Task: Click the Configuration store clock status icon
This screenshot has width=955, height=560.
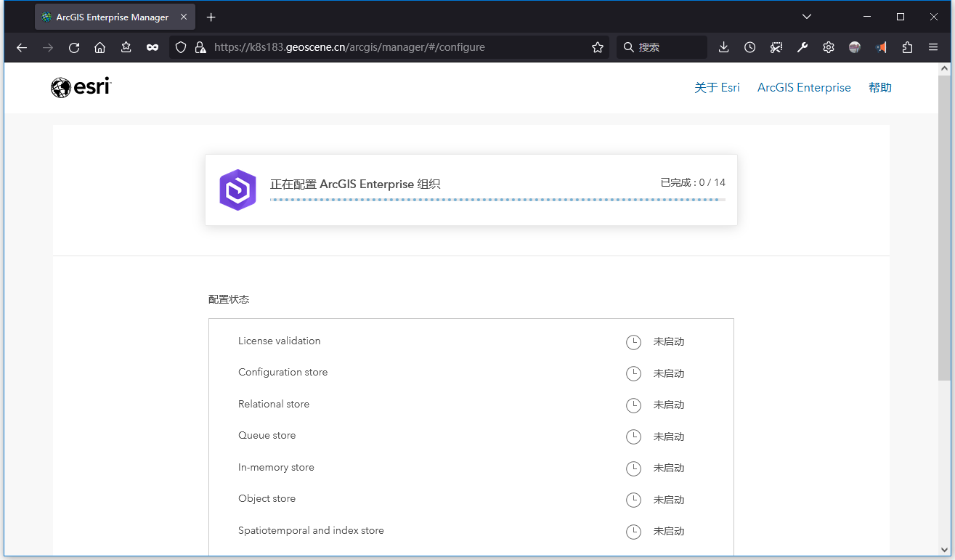Action: pyautogui.click(x=633, y=373)
